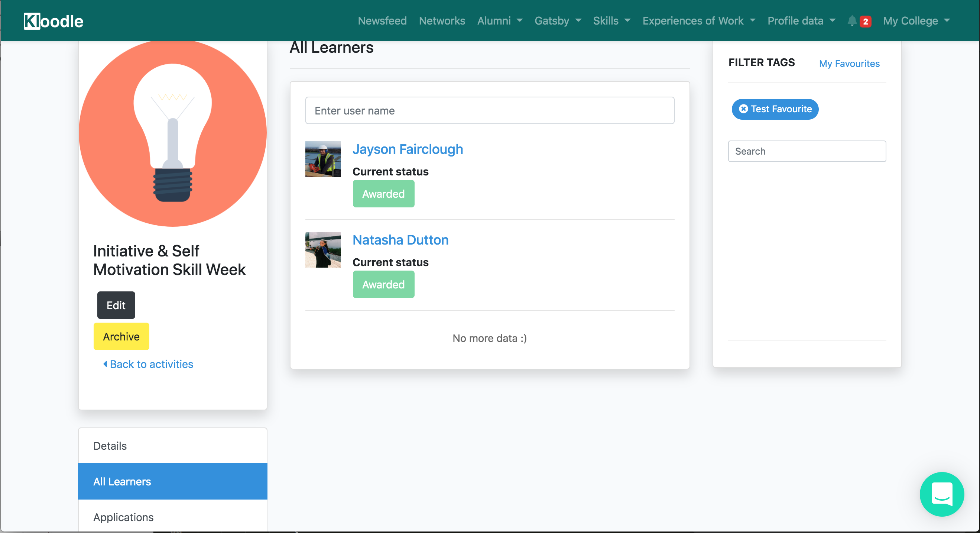The height and width of the screenshot is (533, 980).
Task: Expand the Skills dropdown menu
Action: [x=611, y=20]
